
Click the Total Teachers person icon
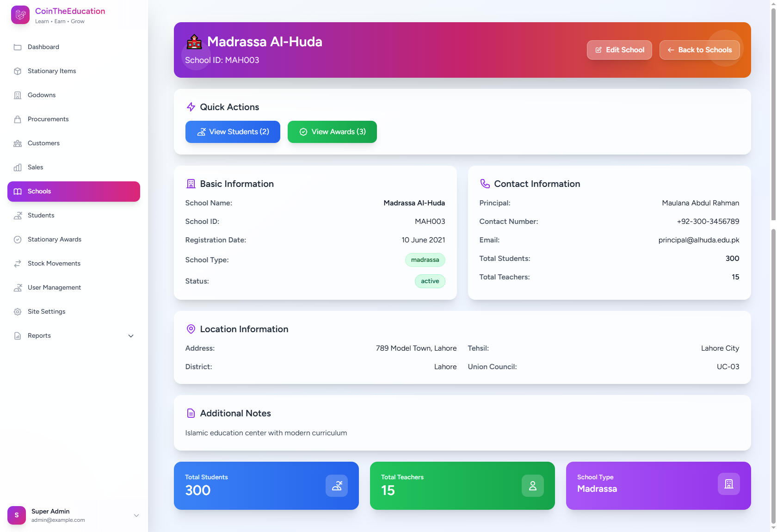(532, 486)
